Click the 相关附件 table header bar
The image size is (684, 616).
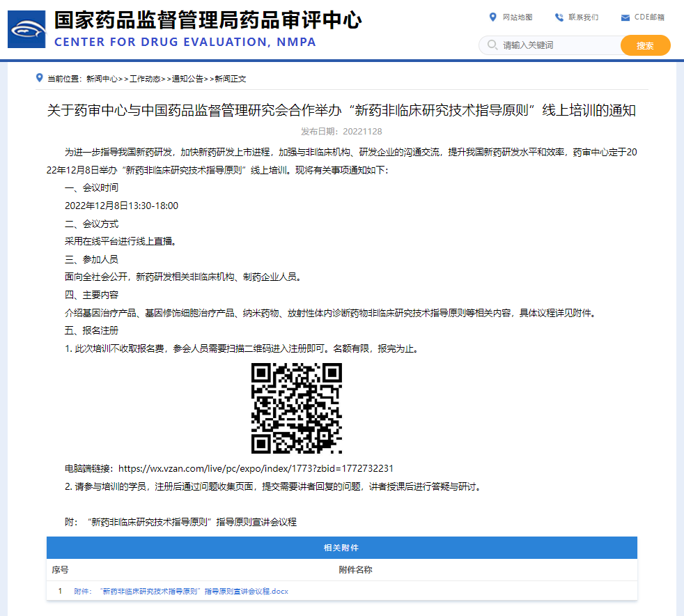coord(342,548)
